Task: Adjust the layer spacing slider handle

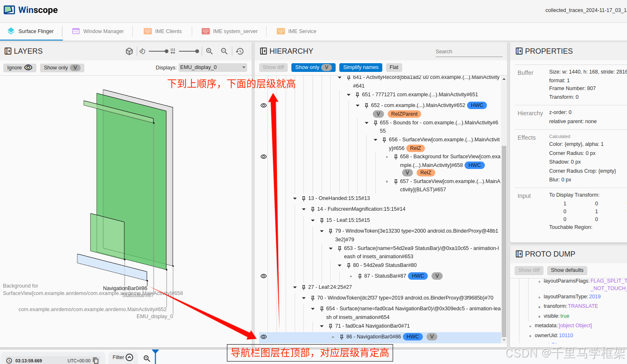Action: pyautogui.click(x=197, y=51)
